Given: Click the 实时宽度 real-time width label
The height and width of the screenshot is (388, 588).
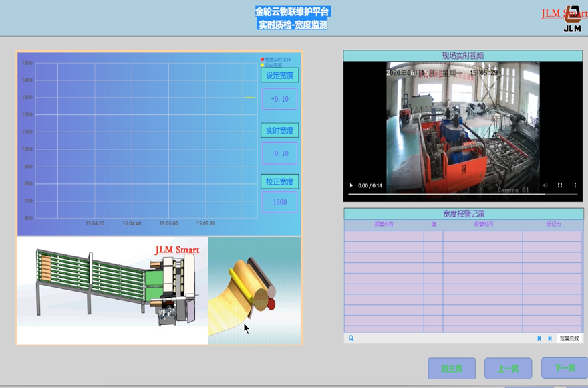Looking at the screenshot, I should pos(279,130).
